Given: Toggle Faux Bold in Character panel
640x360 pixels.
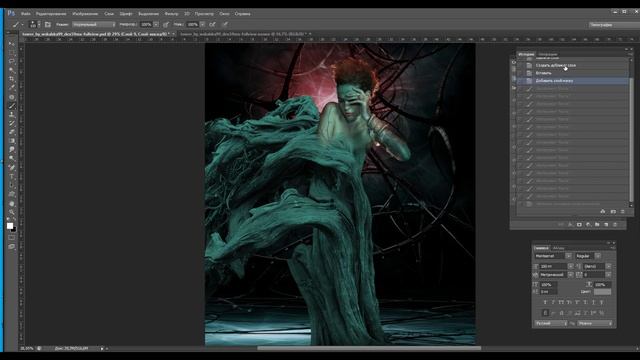Looking at the screenshot, I should coord(545,302).
